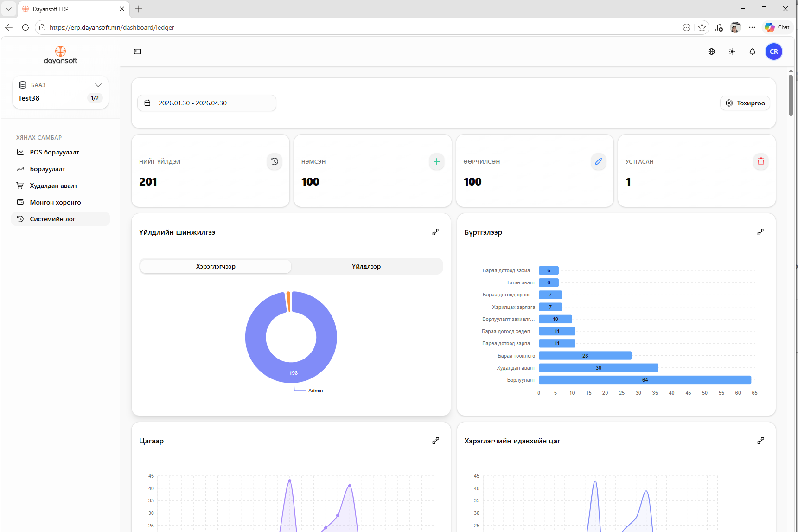The width and height of the screenshot is (798, 532).
Task: Open browser three-dots settings menu
Action: pos(752,27)
